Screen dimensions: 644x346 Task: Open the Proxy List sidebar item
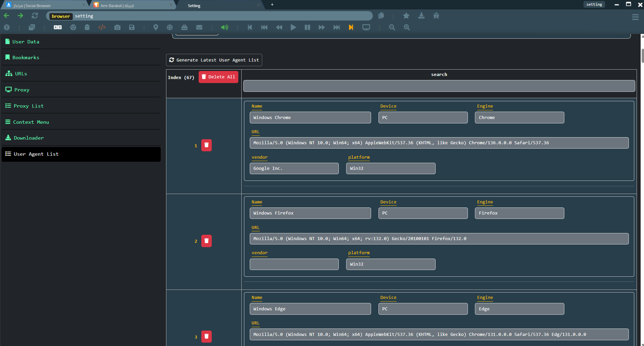pyautogui.click(x=29, y=106)
